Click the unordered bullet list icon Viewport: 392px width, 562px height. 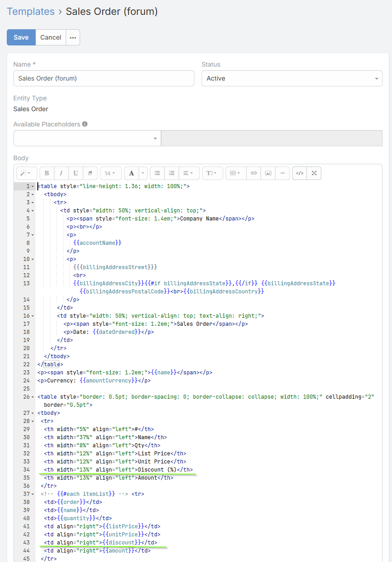(x=157, y=173)
